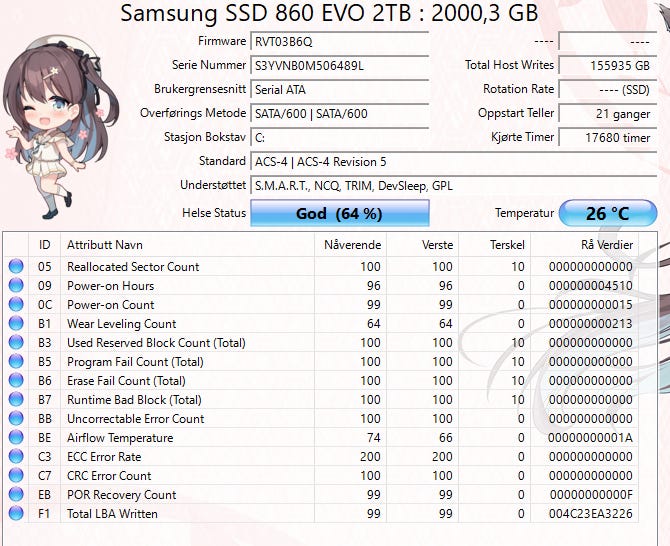
Task: Click the God (64 %) health status button
Action: (340, 213)
